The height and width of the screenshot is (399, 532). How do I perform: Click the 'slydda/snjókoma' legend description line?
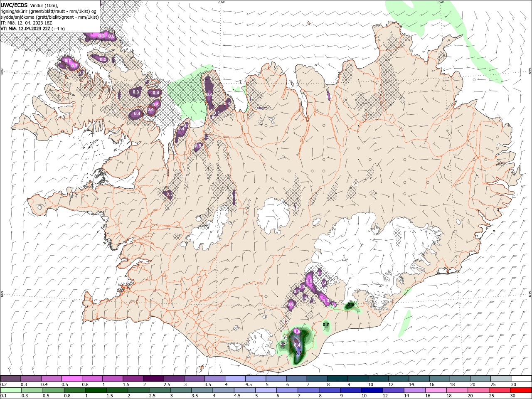click(x=49, y=17)
